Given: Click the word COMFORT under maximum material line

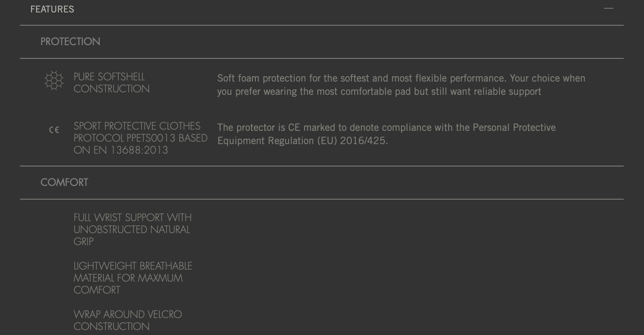Looking at the screenshot, I should pos(97,290).
